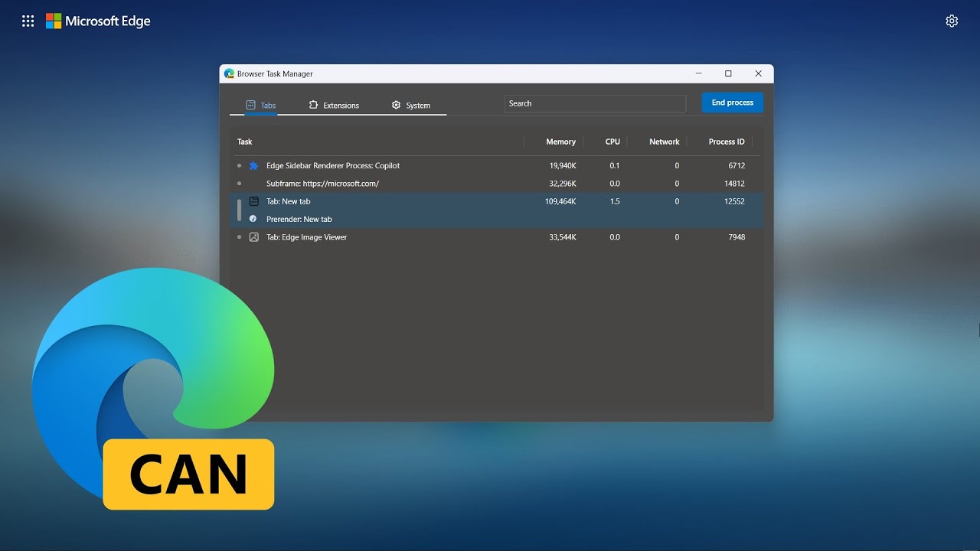Sort by the Memory column header
This screenshot has width=980, height=551.
point(560,142)
